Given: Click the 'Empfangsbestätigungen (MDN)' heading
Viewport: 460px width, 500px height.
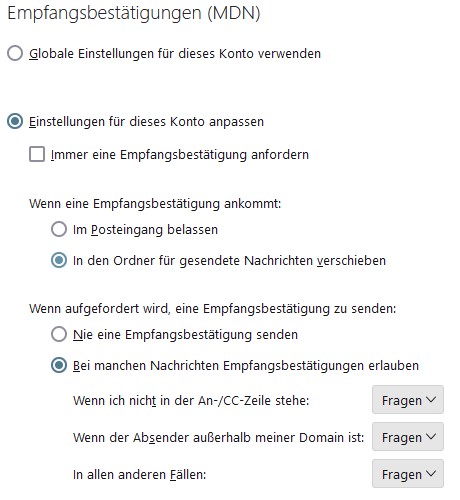Looking at the screenshot, I should (134, 14).
